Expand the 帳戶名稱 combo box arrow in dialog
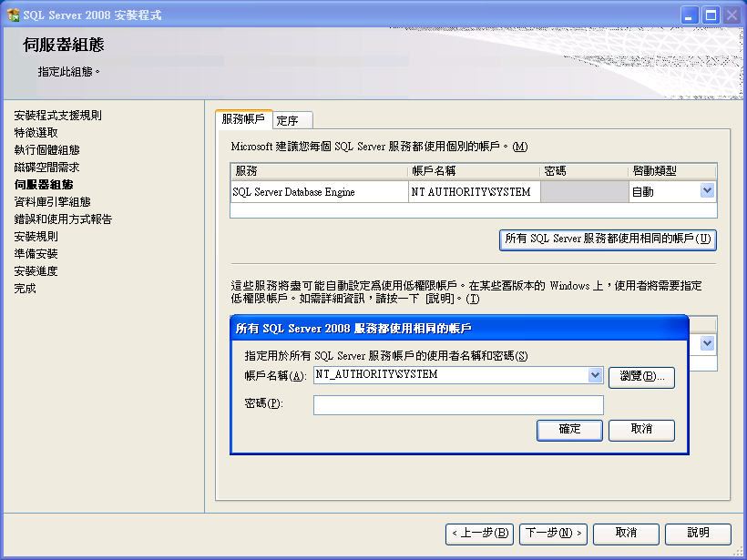This screenshot has width=747, height=560. pyautogui.click(x=595, y=375)
